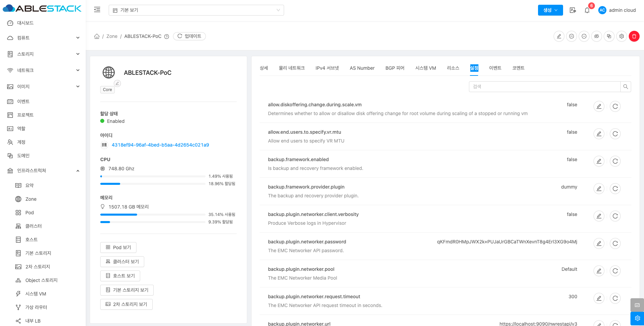Click the red delete zone trash button
The image size is (644, 326).
click(x=634, y=36)
